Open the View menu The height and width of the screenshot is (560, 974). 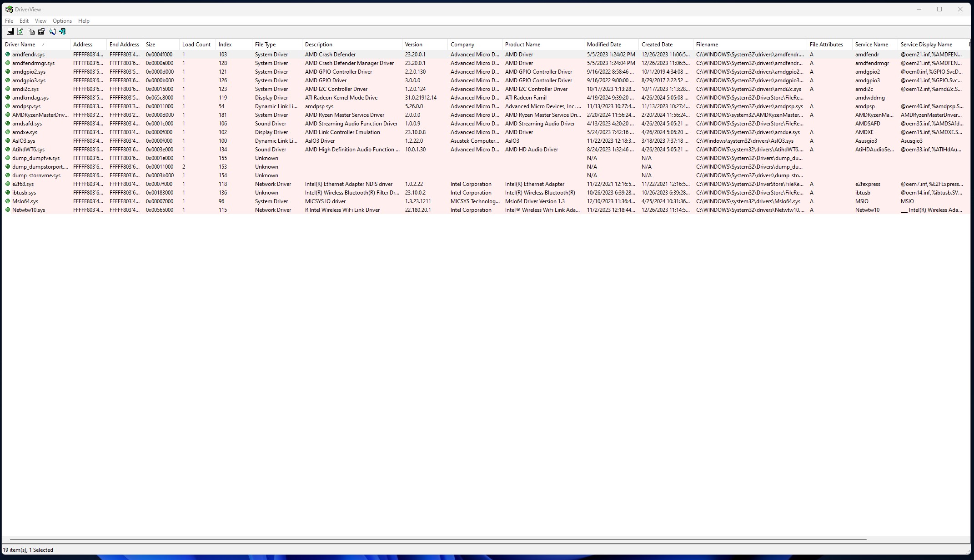(40, 21)
